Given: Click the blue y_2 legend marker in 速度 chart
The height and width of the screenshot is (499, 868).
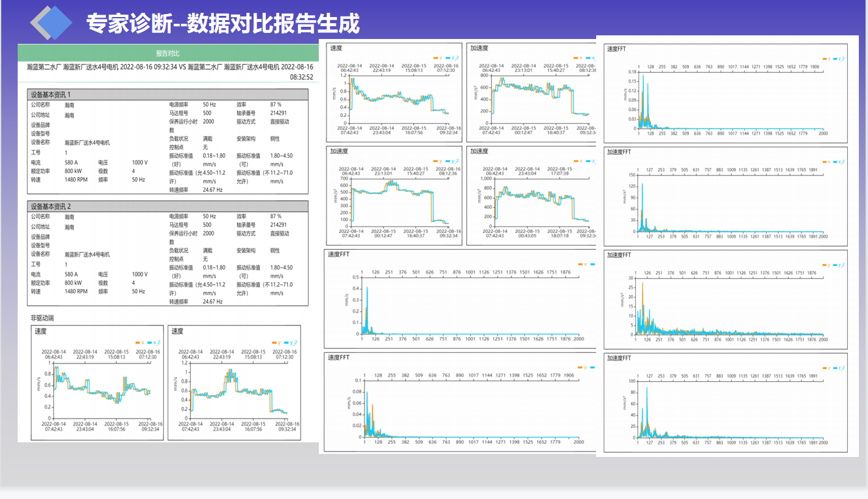Looking at the screenshot, I should (x=286, y=342).
